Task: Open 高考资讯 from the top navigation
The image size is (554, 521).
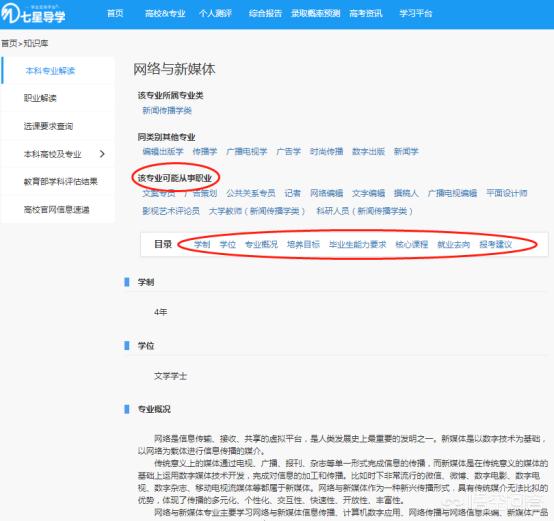Action: tap(365, 13)
